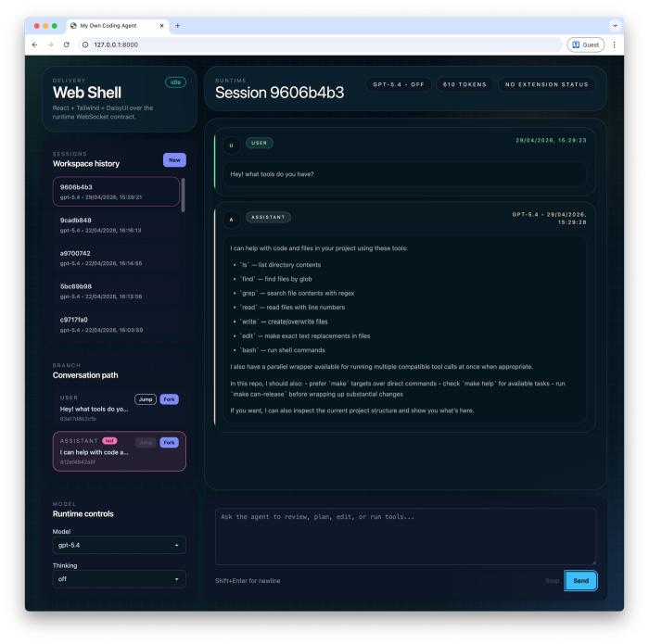Select the ASSISTANT conversation path card
This screenshot has height=644, width=649.
120,451
